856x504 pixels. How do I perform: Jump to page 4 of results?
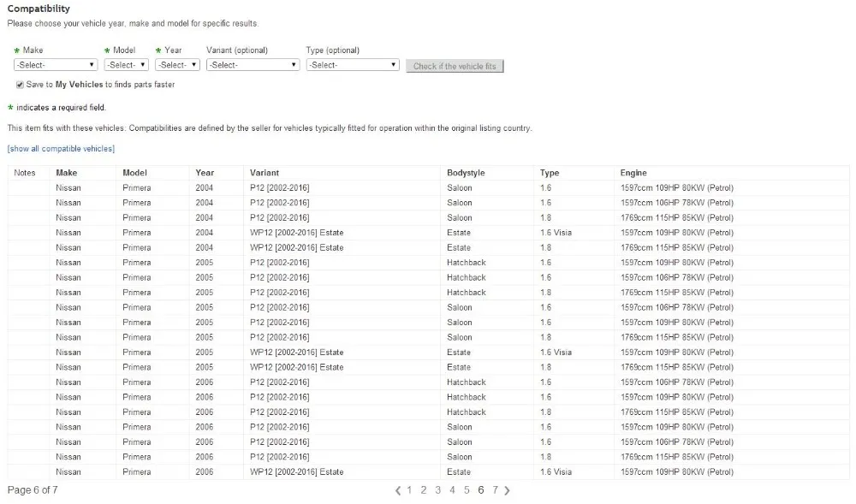pos(452,489)
